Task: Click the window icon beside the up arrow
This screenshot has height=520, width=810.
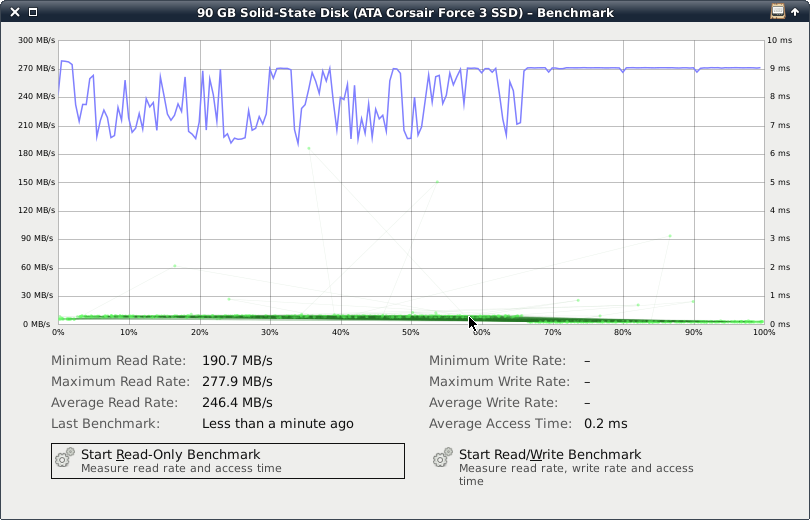Action: pyautogui.click(x=777, y=11)
